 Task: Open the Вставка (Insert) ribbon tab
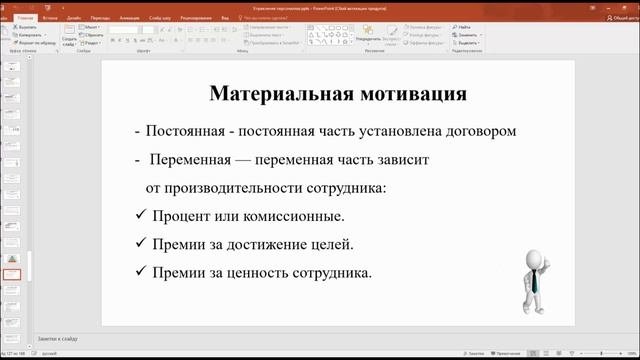click(50, 18)
